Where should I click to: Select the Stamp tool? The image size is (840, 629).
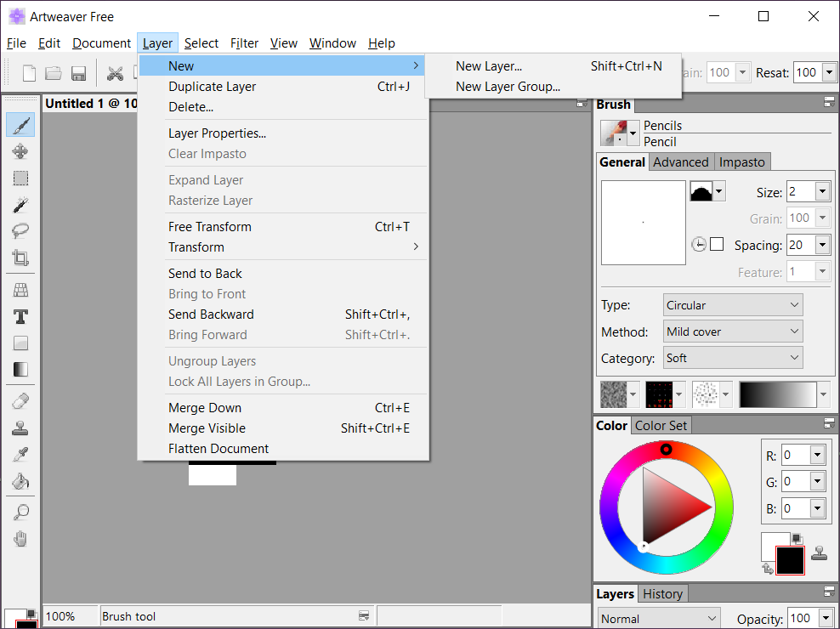point(20,428)
